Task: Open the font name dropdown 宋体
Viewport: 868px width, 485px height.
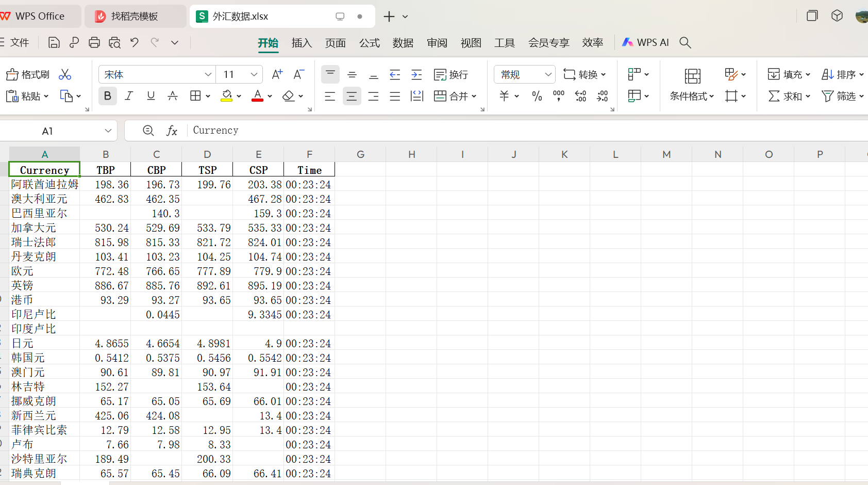Action: [x=208, y=74]
